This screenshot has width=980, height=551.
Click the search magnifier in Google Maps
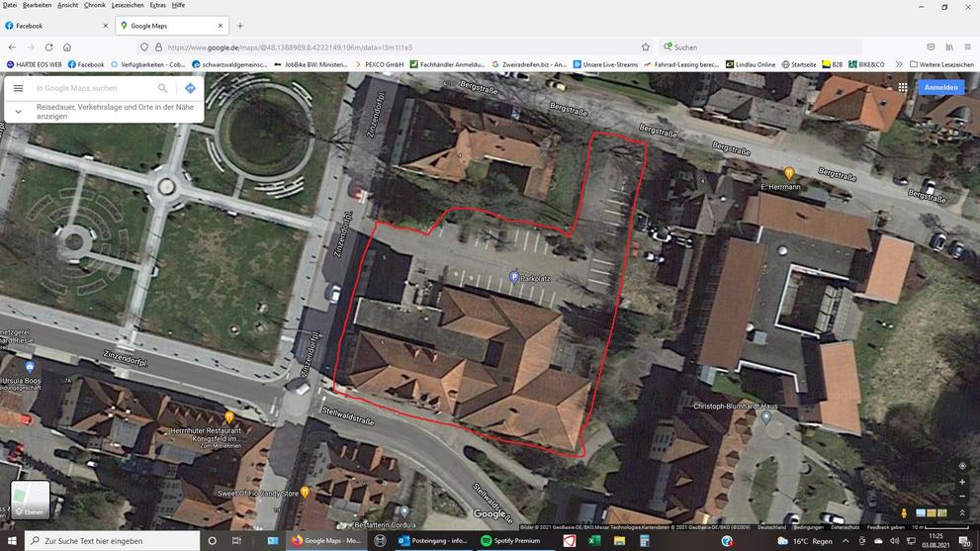[x=163, y=88]
